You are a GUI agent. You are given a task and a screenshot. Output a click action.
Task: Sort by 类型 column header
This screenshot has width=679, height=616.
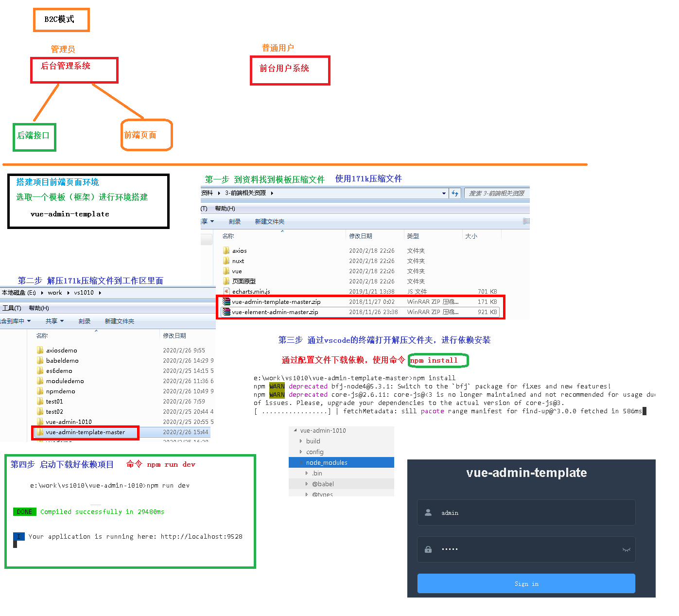(413, 236)
